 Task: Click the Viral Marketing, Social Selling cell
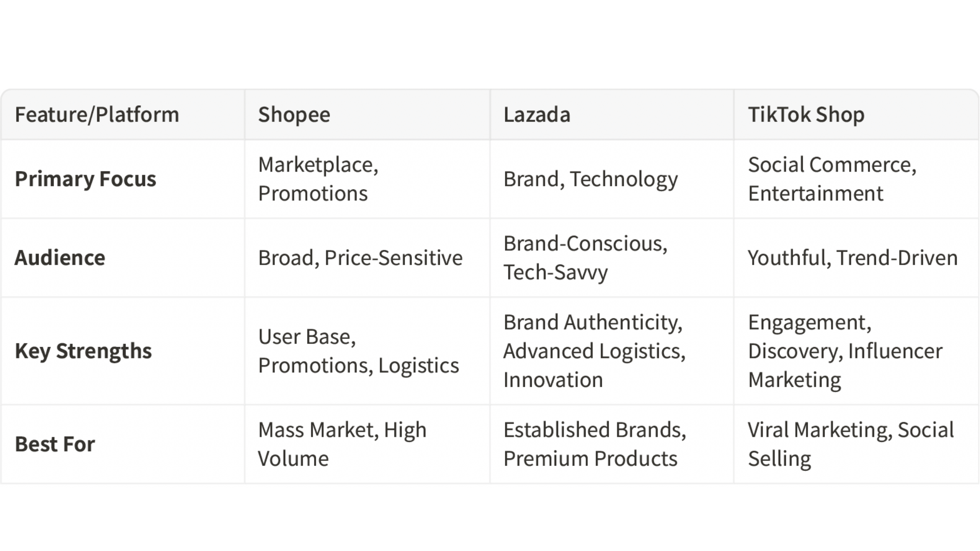(856, 444)
